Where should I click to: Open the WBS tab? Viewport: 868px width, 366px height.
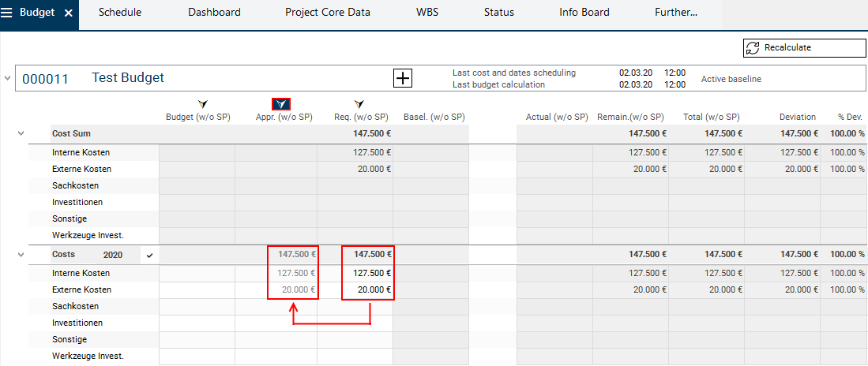pyautogui.click(x=427, y=13)
